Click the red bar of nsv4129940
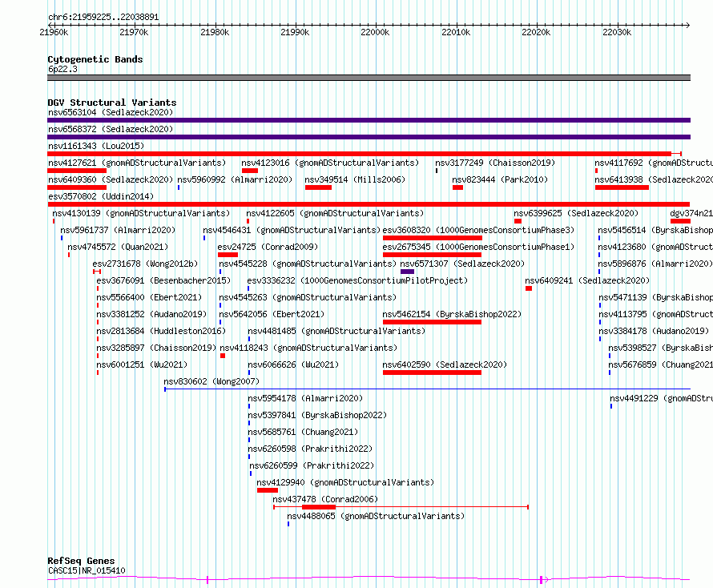Screen dimensions: 713x588 [268, 490]
